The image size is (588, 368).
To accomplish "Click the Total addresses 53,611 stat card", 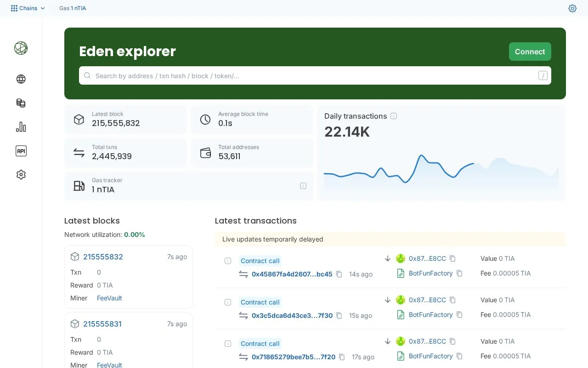I will point(252,153).
